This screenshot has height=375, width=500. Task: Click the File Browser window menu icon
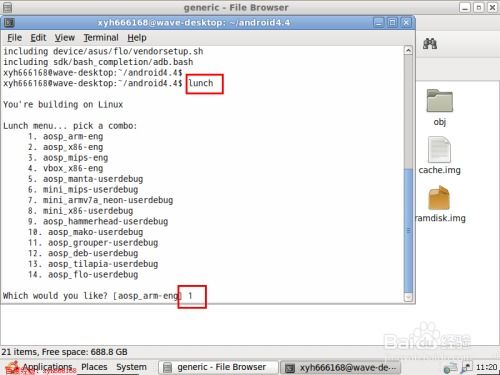(7, 7)
